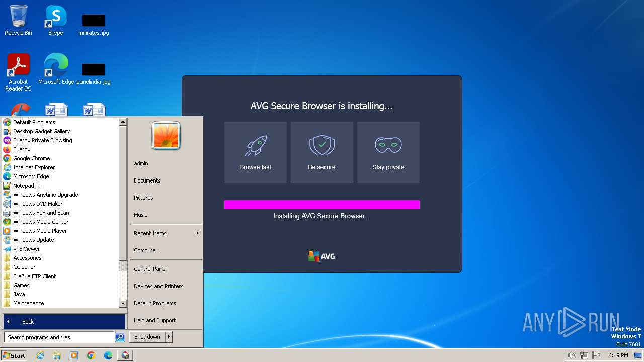Open Microsoft Edge from the taskbar

coord(108,355)
